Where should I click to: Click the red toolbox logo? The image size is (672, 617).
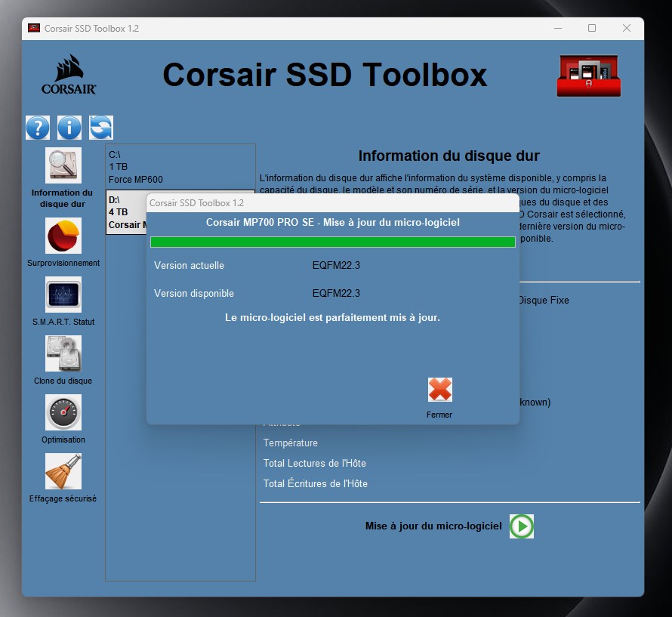pos(589,76)
